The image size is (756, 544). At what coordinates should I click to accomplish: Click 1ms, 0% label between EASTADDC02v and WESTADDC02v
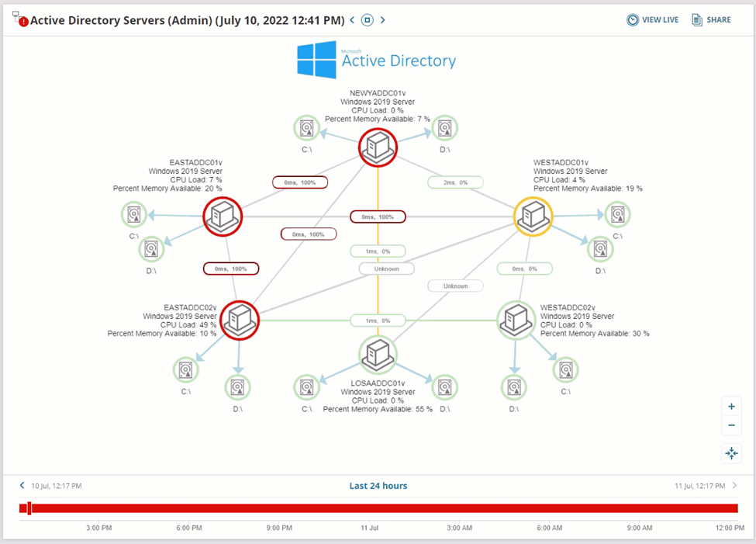[x=378, y=321]
